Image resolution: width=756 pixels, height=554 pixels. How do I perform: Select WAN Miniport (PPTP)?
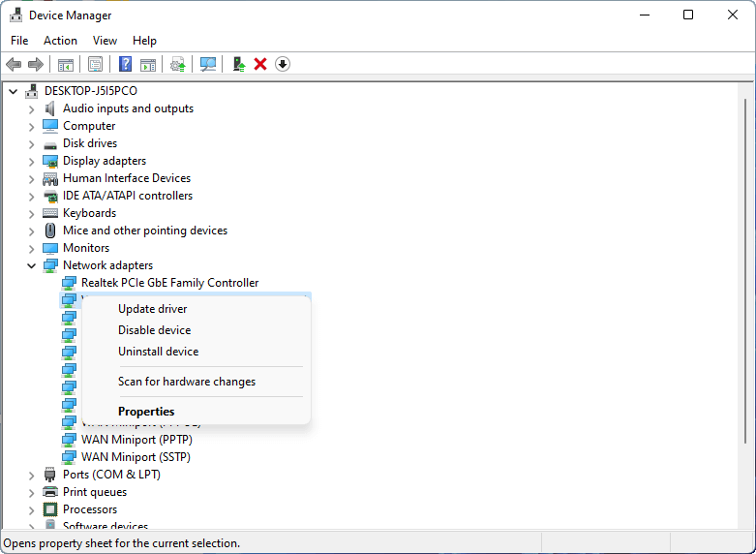point(136,440)
